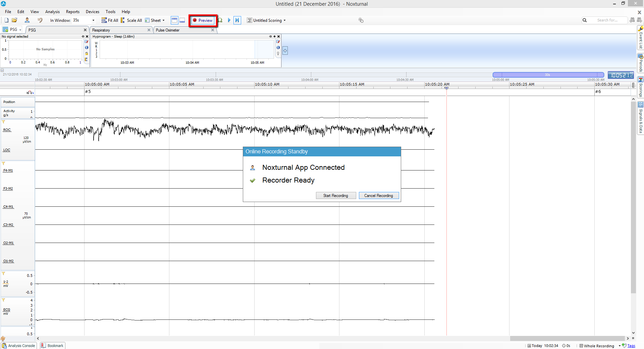The width and height of the screenshot is (644, 349).
Task: Click the Fit All toolbar button
Action: 110,20
